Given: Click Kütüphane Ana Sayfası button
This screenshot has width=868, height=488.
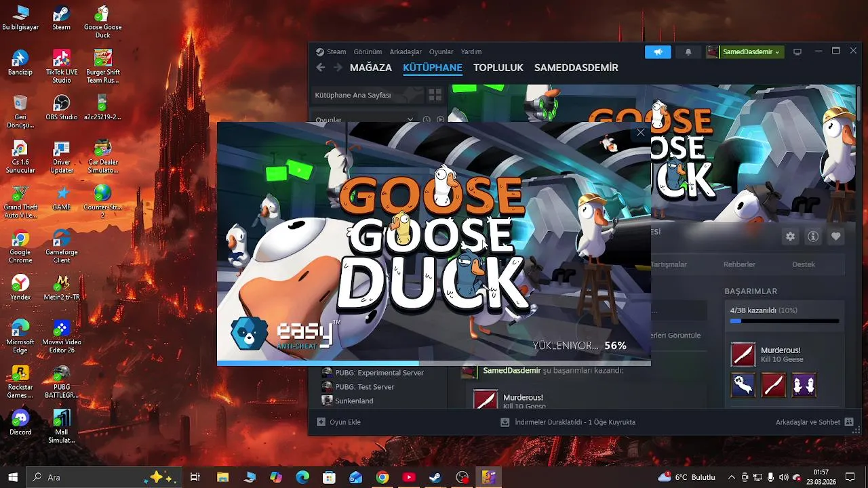Looking at the screenshot, I should click(367, 95).
